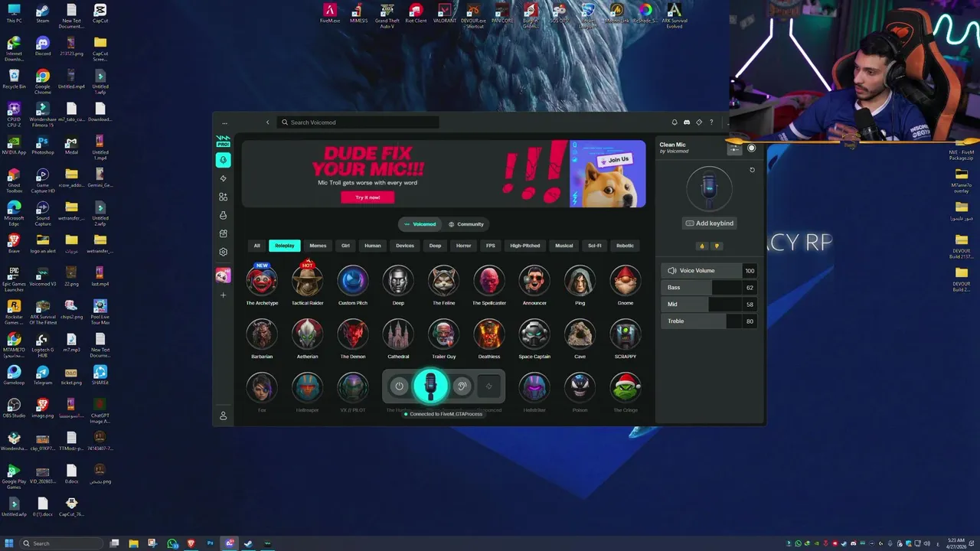Viewport: 980px width, 551px height.
Task: Open the OBS Studio desktop shortcut
Action: point(14,407)
